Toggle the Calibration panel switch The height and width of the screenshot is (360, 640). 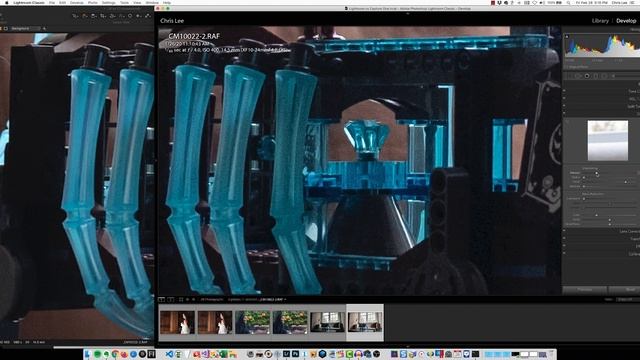564,254
